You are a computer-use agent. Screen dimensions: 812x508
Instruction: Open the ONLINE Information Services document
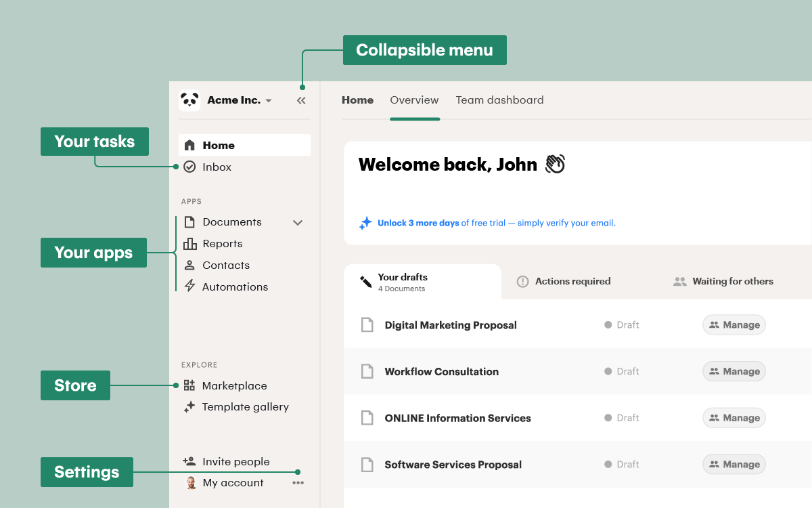point(458,418)
